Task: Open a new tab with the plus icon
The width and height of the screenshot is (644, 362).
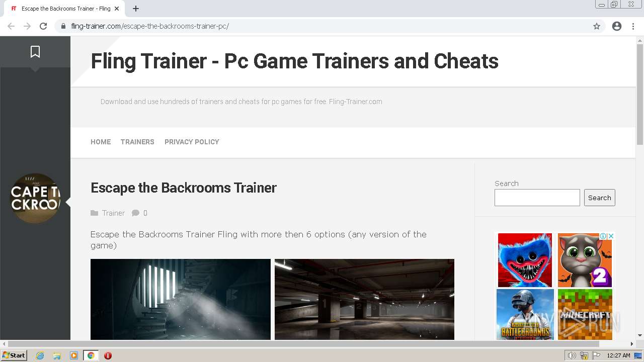Action: point(136,9)
